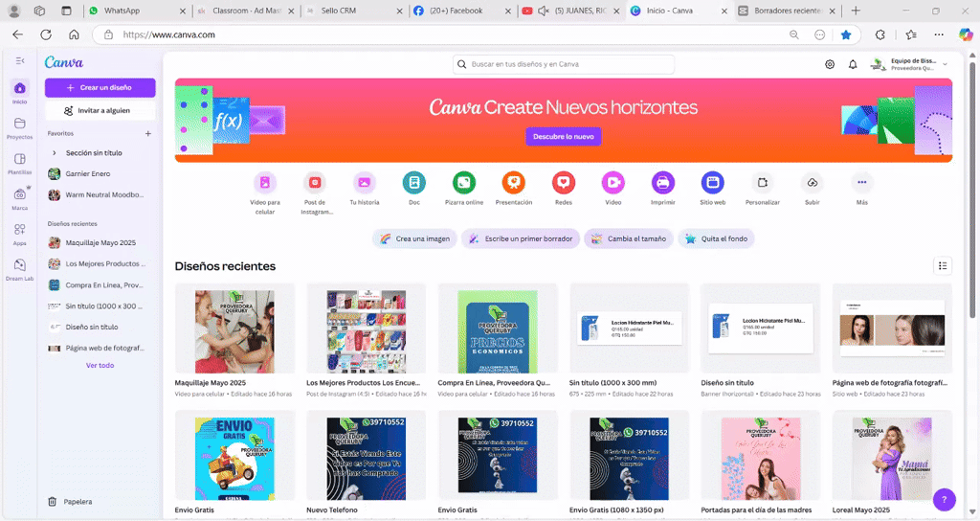Open the Plantillas sidebar icon
The width and height of the screenshot is (980, 521).
tap(20, 159)
